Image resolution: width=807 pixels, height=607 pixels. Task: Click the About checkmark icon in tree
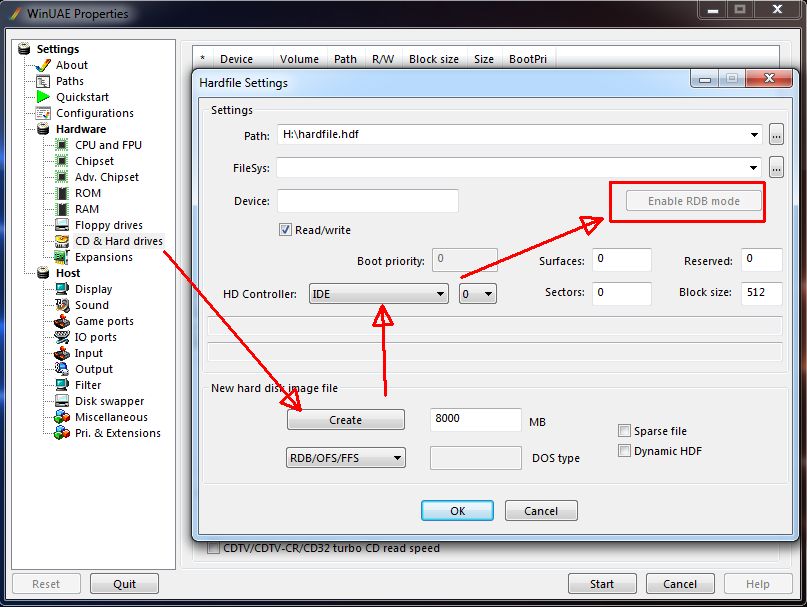(43, 65)
